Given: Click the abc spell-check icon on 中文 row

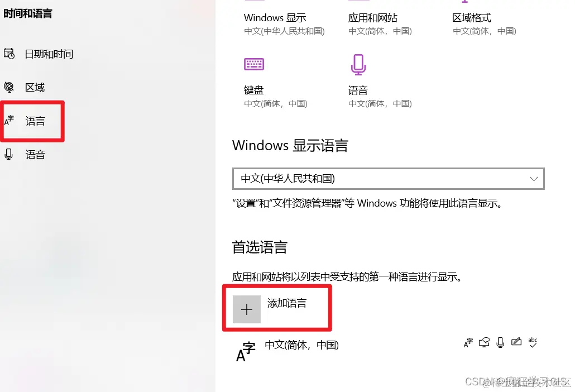Looking at the screenshot, I should click(x=533, y=342).
